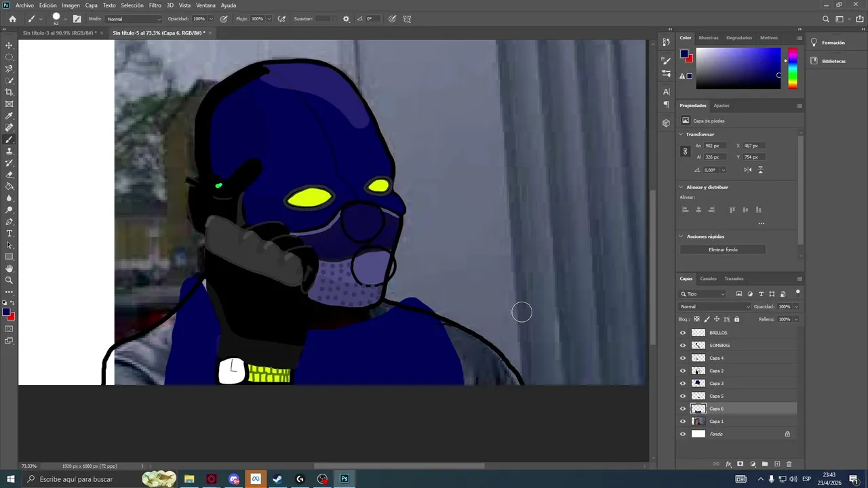Hide the Capa 3 layer

(683, 384)
